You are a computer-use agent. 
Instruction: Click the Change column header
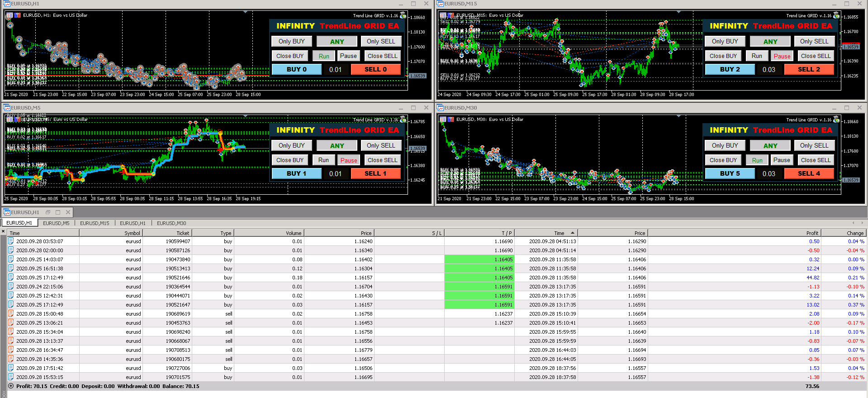coord(843,233)
